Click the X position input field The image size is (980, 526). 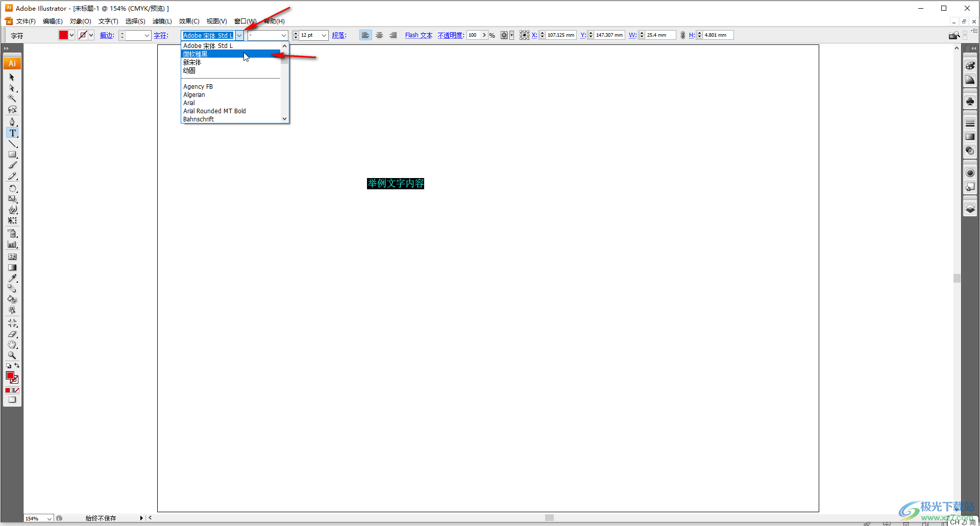tap(561, 35)
